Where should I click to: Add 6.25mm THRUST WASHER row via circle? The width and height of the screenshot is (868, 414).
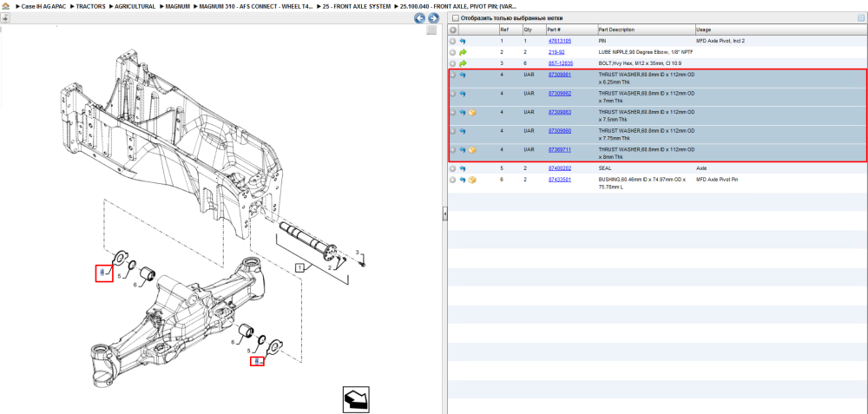pos(453,75)
